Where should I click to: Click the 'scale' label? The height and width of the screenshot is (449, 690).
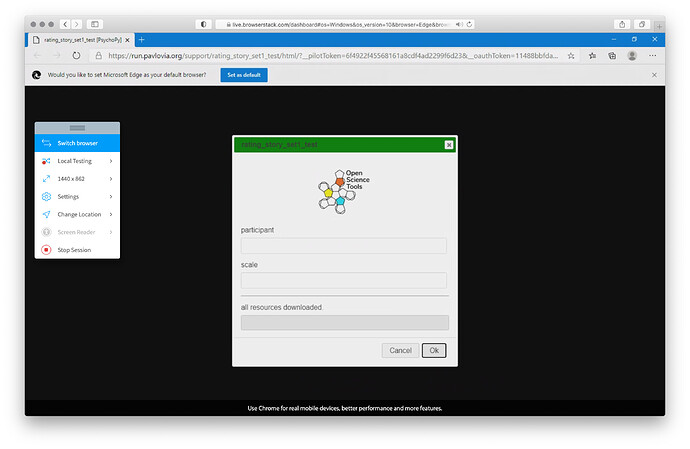pyautogui.click(x=249, y=265)
